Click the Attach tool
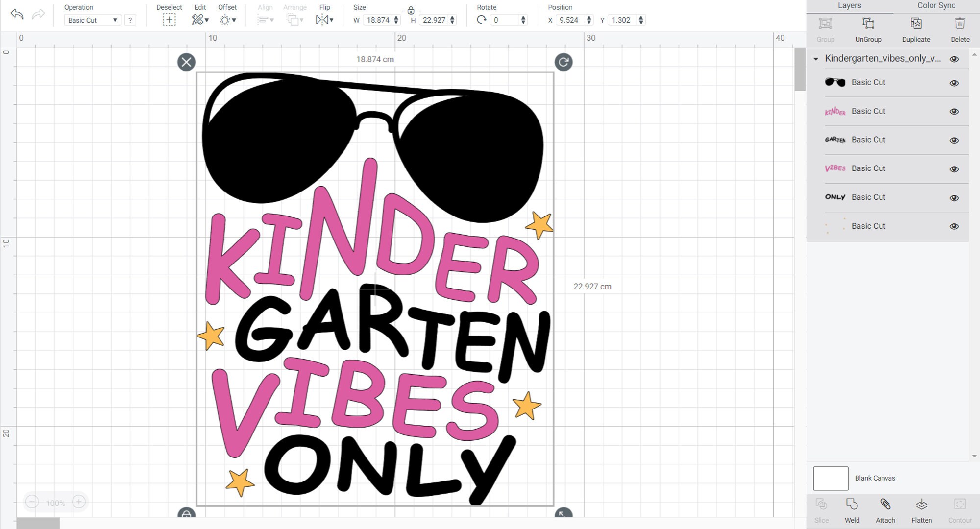Image resolution: width=980 pixels, height=529 pixels. 885,511
